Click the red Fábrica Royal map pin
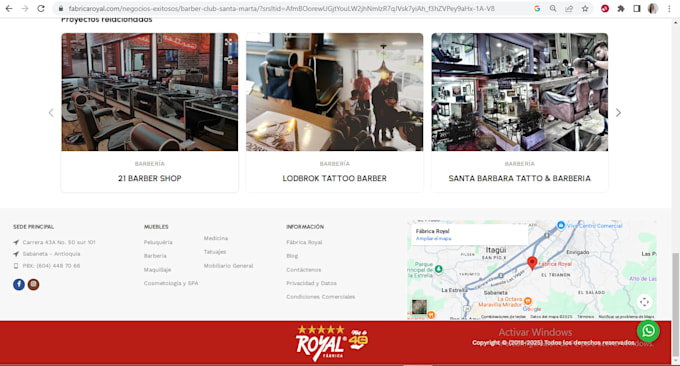This screenshot has height=366, width=680. [532, 263]
